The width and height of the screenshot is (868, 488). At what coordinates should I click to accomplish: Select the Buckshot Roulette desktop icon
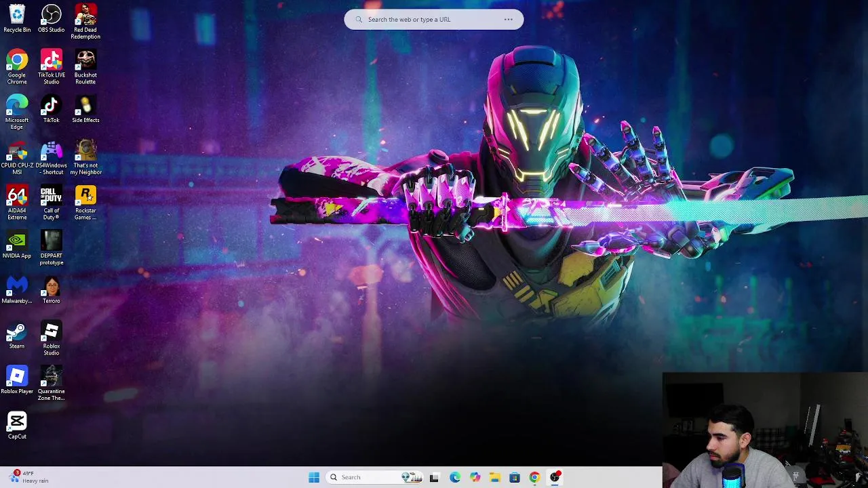coord(85,66)
